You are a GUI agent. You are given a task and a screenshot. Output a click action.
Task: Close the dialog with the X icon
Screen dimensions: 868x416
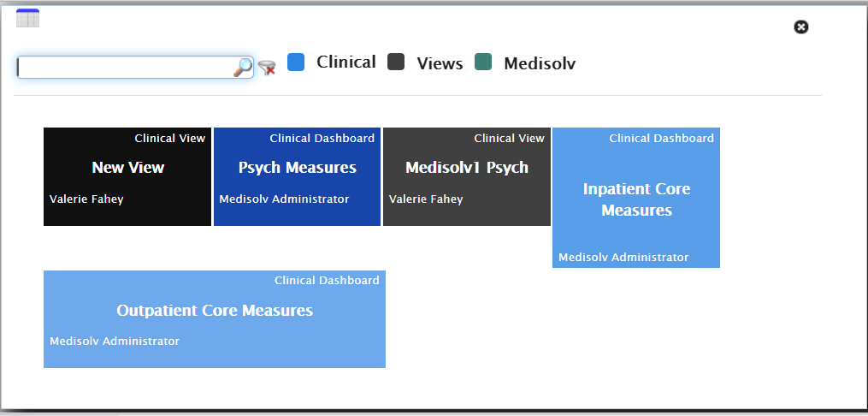(x=801, y=27)
